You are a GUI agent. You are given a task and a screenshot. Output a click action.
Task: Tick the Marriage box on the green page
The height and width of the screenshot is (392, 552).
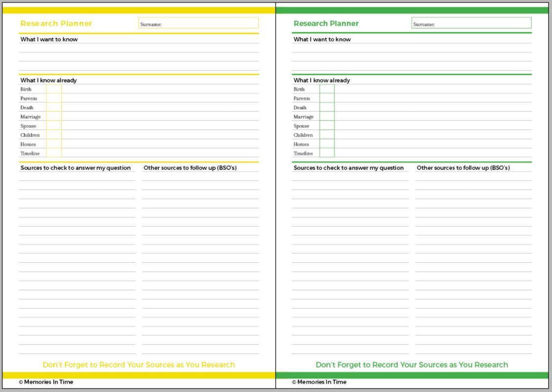(327, 116)
